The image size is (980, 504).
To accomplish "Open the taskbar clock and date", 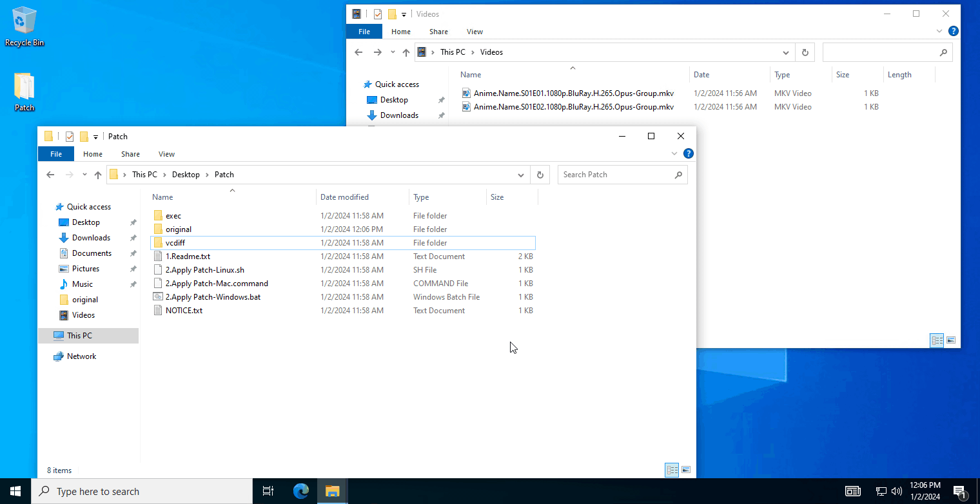I will (925, 491).
